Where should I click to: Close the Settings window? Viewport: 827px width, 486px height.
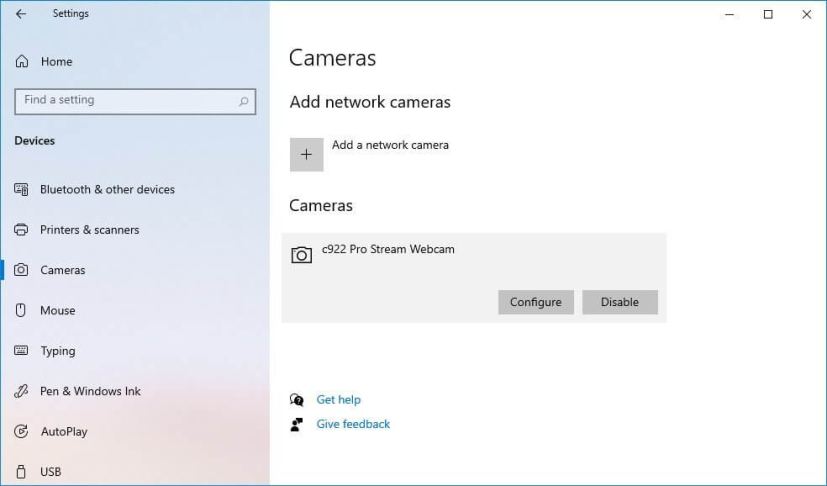[807, 15]
